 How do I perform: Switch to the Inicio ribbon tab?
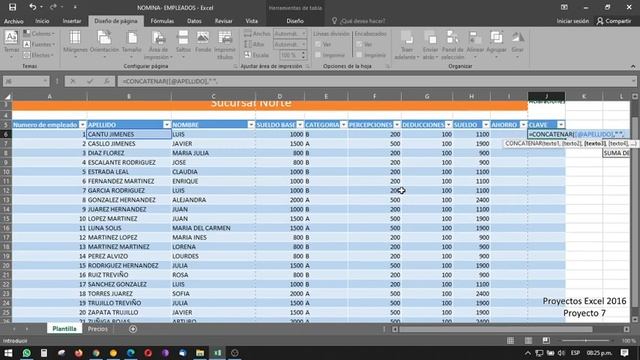click(x=42, y=21)
